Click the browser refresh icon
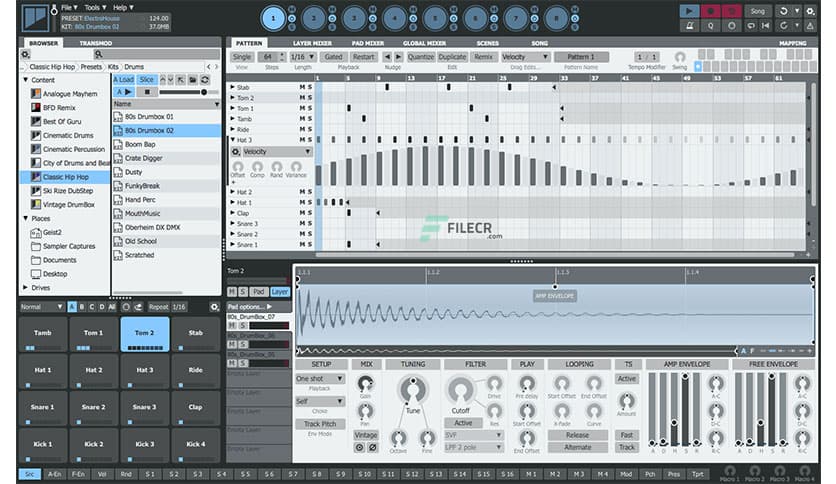 pyautogui.click(x=206, y=79)
